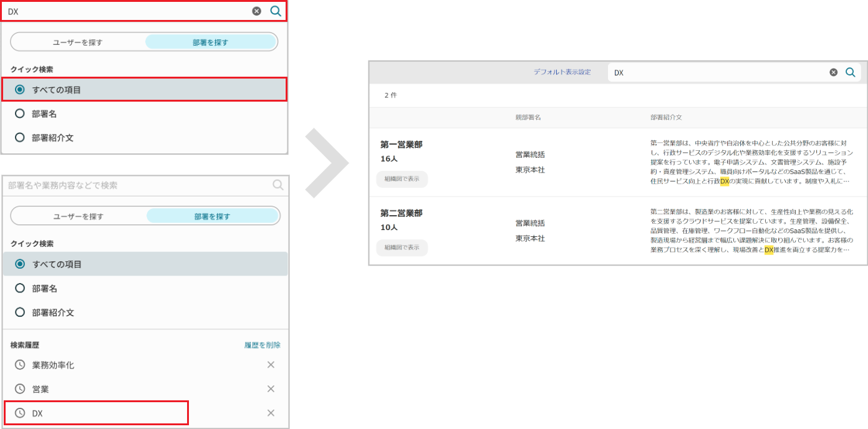Image resolution: width=868 pixels, height=429 pixels.
Task: Click the magnifier icon beside DX in the quick search panel
Action: pyautogui.click(x=276, y=11)
